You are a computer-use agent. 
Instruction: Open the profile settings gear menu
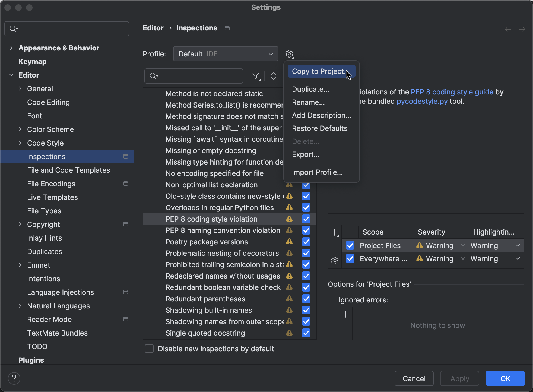[x=289, y=54]
